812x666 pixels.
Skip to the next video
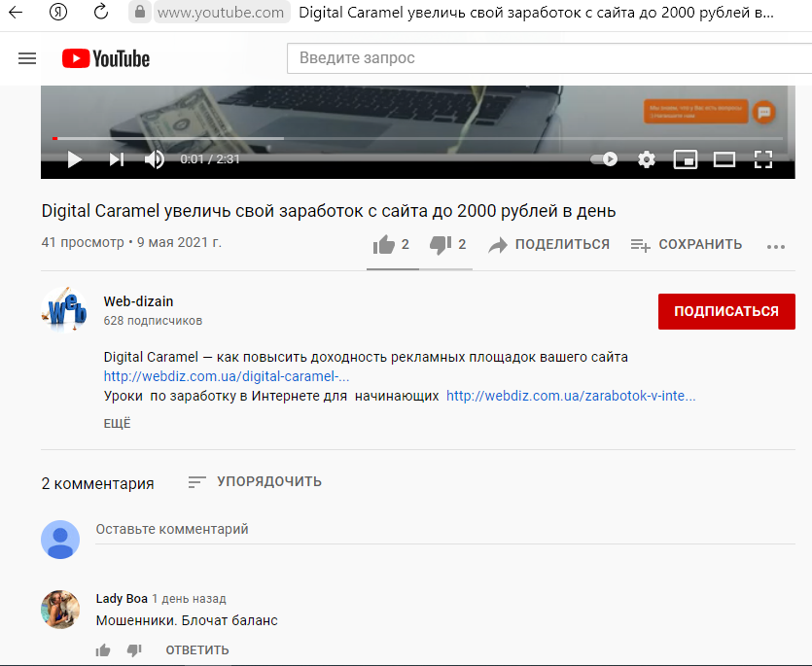coord(117,159)
